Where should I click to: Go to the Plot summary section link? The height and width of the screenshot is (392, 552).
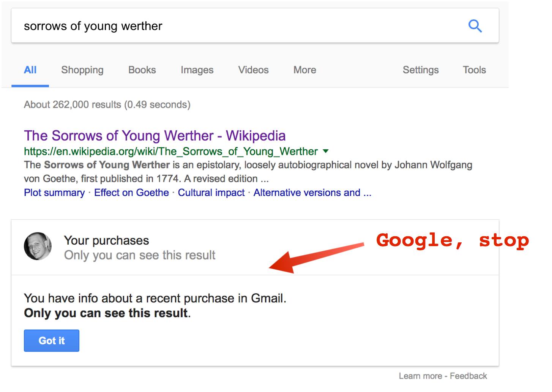point(54,193)
